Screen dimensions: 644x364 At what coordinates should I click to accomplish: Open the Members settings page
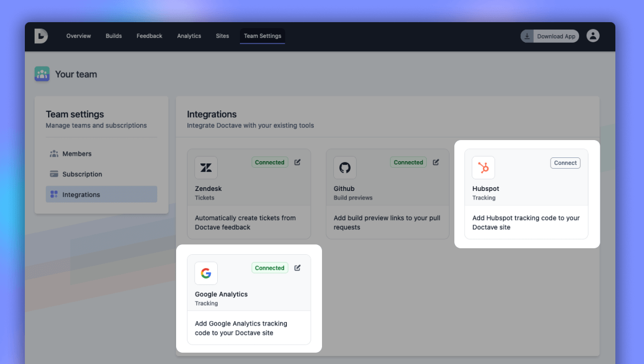tap(102, 154)
